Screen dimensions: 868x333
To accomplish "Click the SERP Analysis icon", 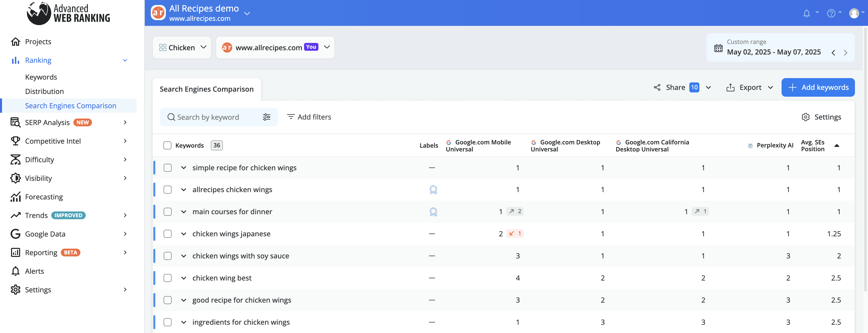I will (x=15, y=122).
